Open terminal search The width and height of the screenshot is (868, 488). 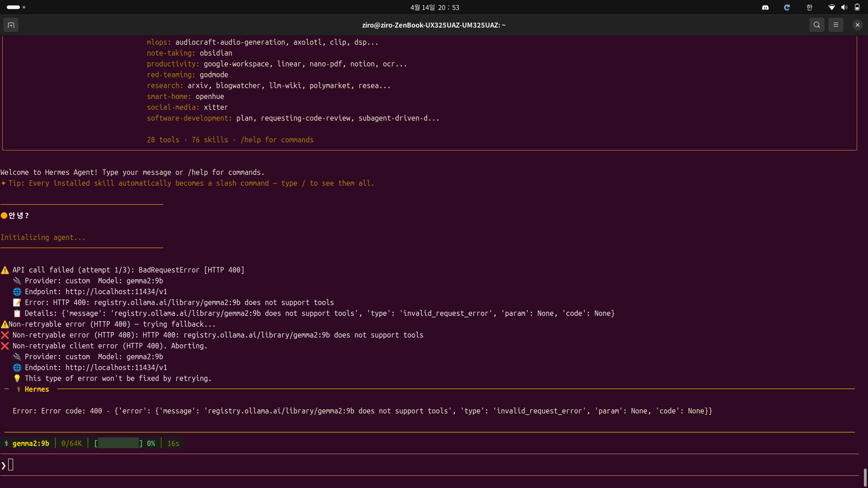click(x=816, y=25)
